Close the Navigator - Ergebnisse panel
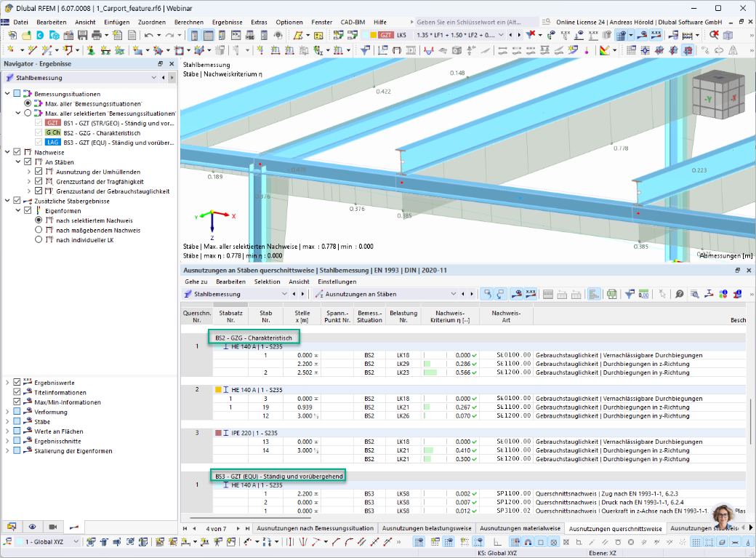 (x=172, y=64)
